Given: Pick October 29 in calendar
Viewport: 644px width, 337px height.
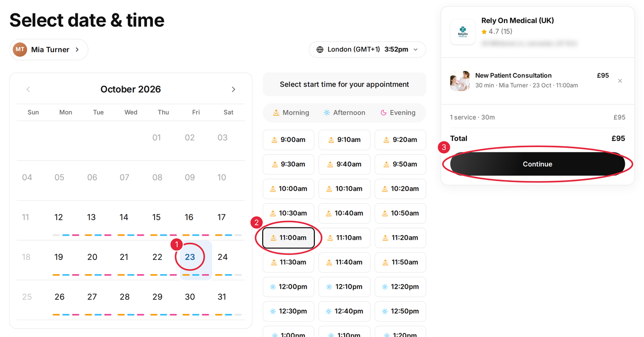Looking at the screenshot, I should (x=157, y=297).
